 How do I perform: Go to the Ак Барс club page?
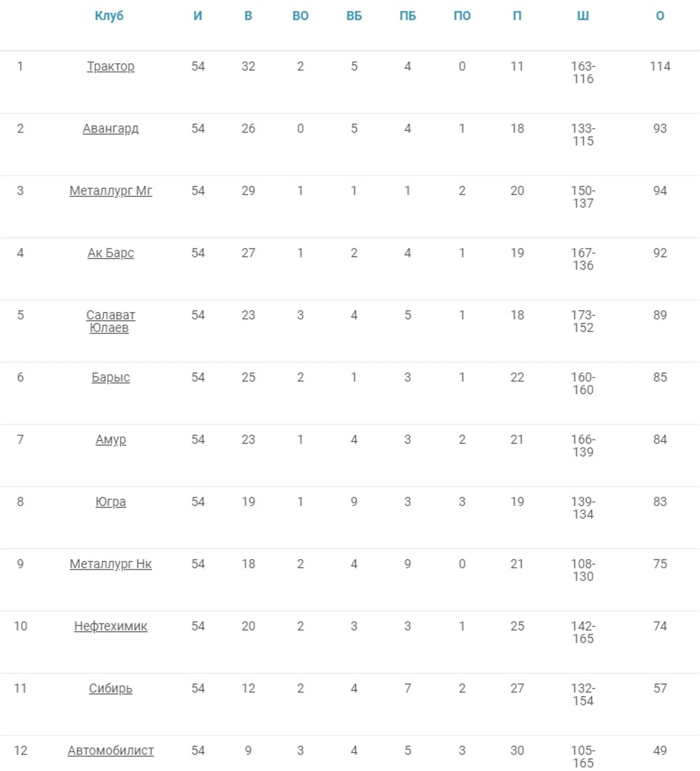click(110, 253)
